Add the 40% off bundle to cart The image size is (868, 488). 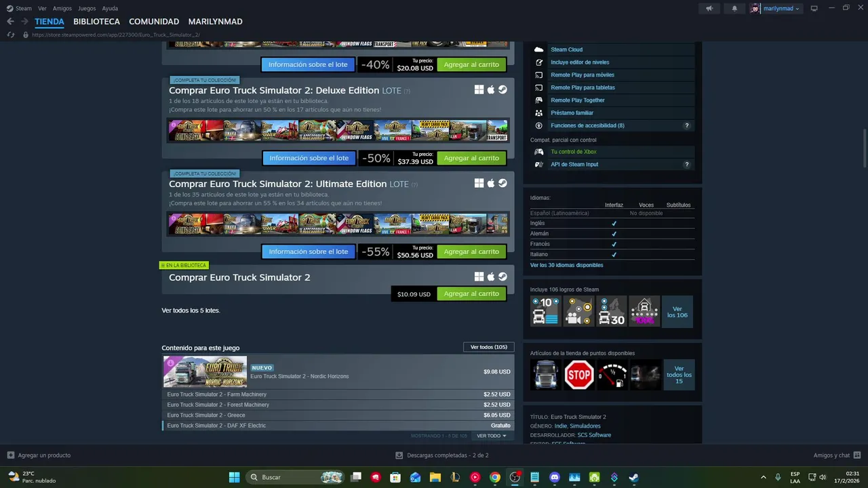pyautogui.click(x=471, y=64)
